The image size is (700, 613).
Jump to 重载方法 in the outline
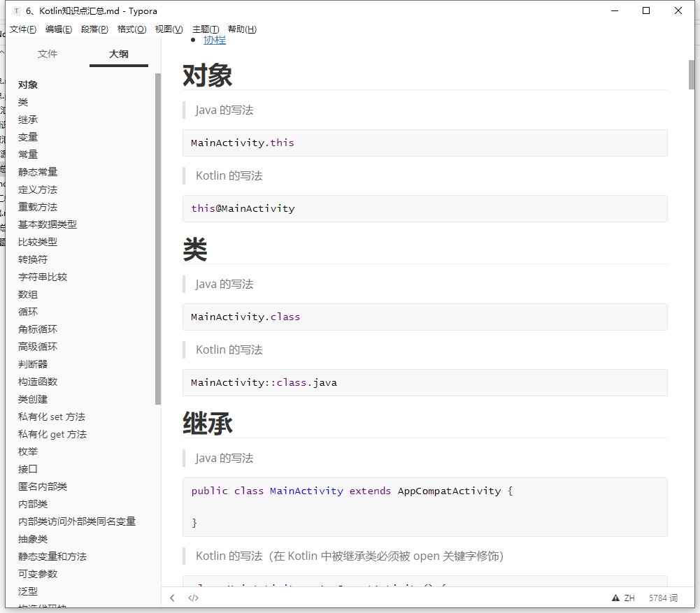(x=38, y=207)
